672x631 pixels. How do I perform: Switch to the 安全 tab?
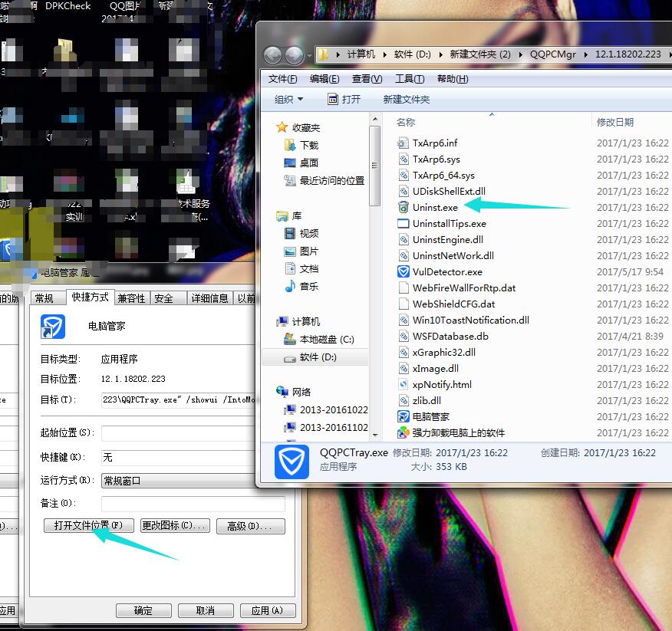[167, 298]
